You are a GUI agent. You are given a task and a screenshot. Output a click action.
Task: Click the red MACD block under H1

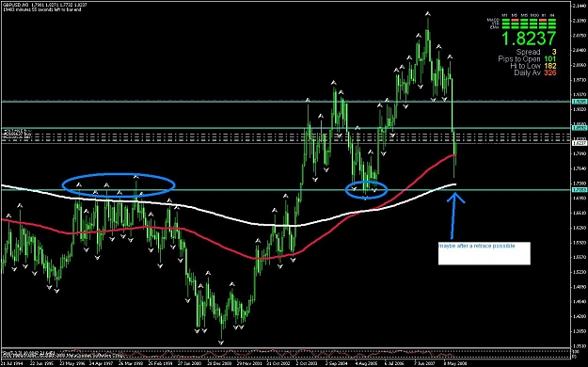pyautogui.click(x=543, y=21)
